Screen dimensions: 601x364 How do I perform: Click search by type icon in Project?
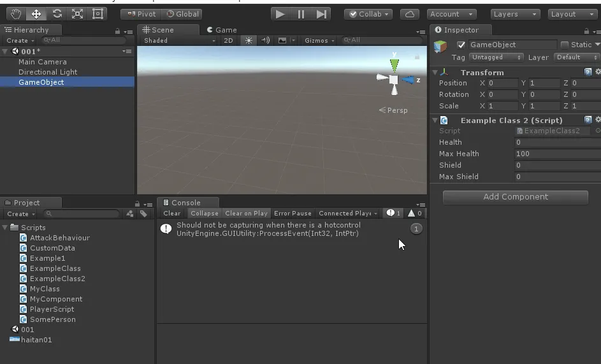(x=130, y=214)
